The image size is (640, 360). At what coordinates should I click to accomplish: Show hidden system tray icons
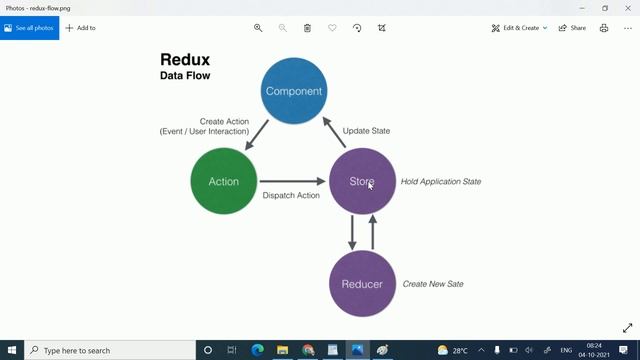[x=481, y=350]
